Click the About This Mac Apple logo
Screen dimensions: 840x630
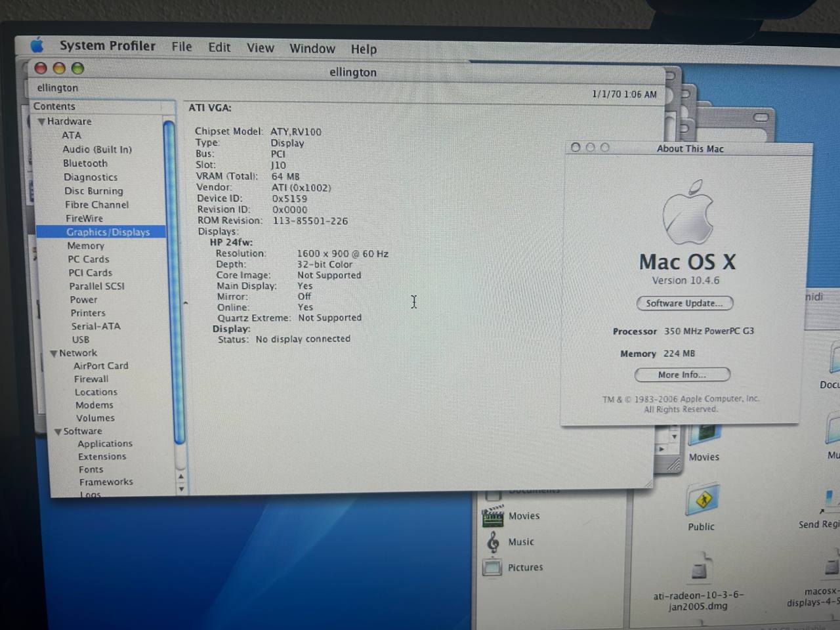687,213
